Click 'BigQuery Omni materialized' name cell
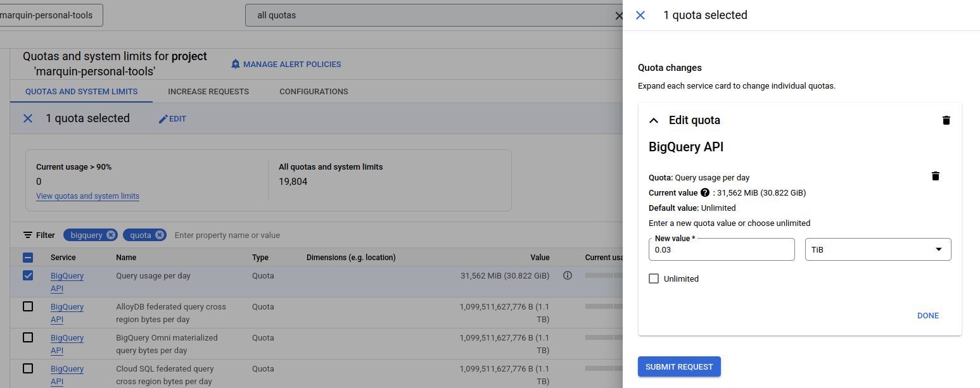Image resolution: width=980 pixels, height=388 pixels. tap(167, 344)
